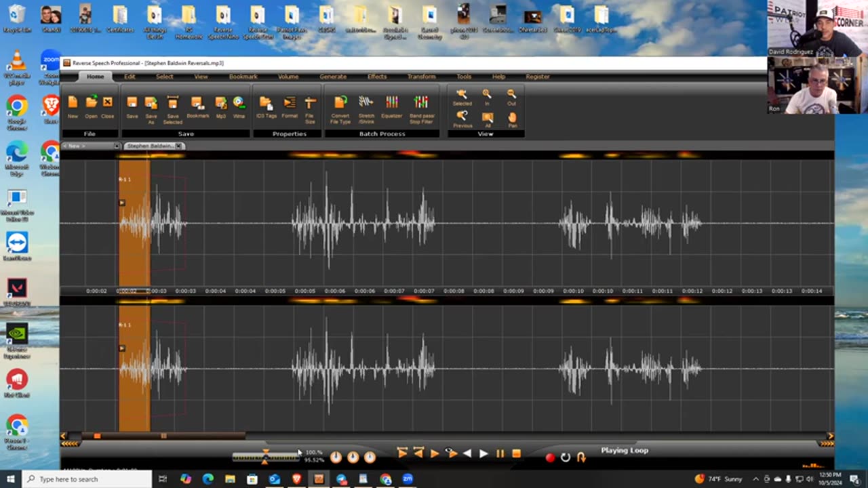The width and height of the screenshot is (868, 488).
Task: Open the Generate ribbon tab
Action: point(333,77)
